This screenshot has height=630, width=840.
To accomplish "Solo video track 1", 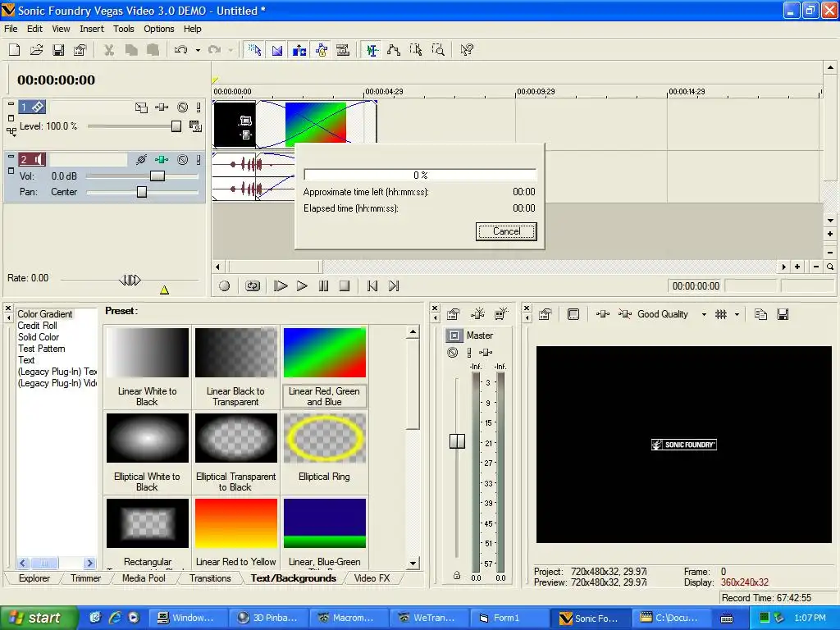I will 199,107.
